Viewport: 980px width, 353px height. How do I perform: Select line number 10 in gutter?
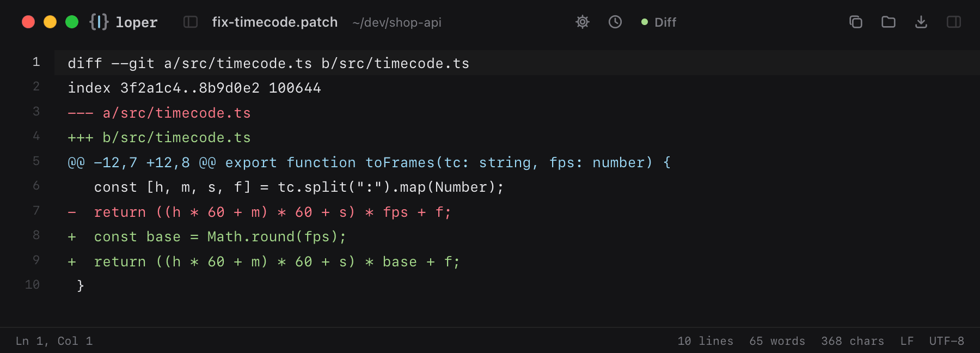pyautogui.click(x=32, y=285)
